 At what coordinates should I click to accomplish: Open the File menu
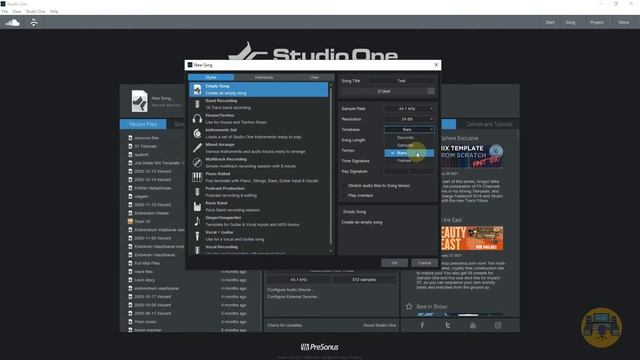click(5, 11)
